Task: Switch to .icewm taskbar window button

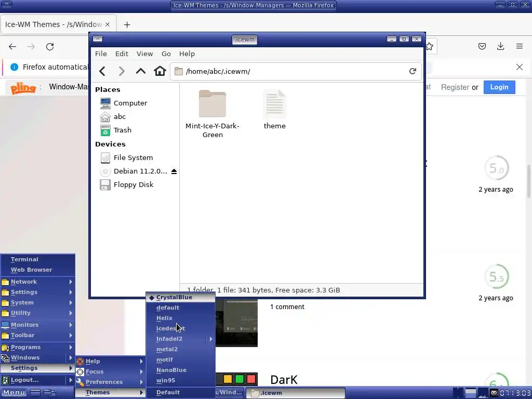Action: coord(295,393)
